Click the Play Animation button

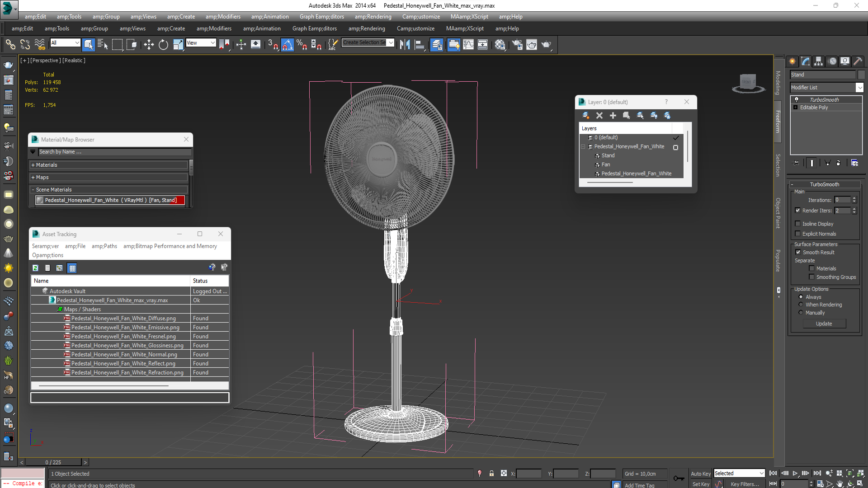pos(795,473)
